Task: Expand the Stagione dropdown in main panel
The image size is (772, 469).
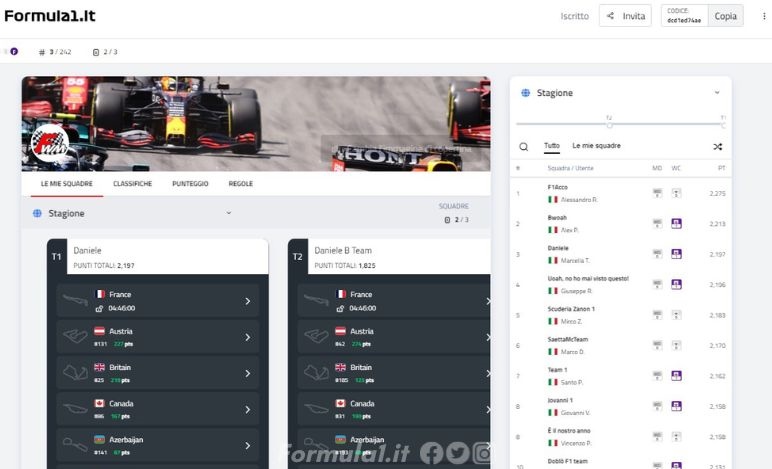Action: click(228, 212)
